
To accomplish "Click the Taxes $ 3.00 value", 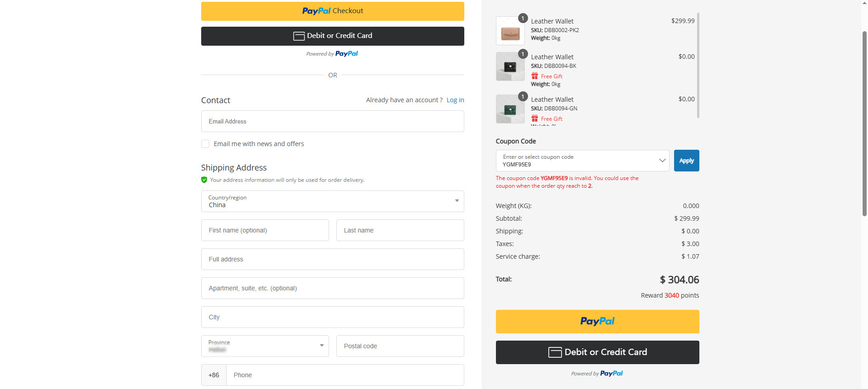I will tap(690, 244).
